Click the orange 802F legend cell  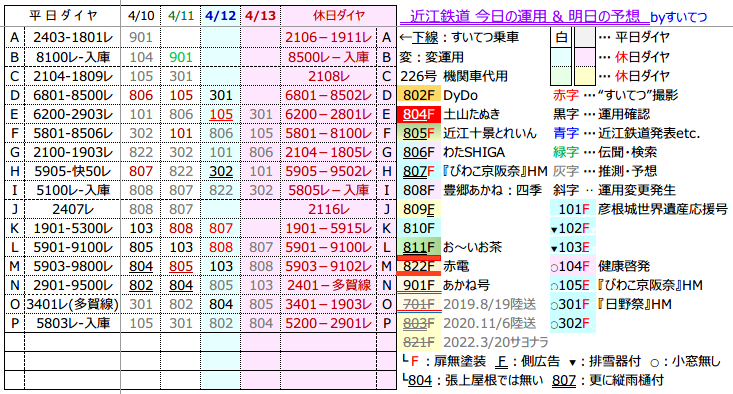coord(419,95)
